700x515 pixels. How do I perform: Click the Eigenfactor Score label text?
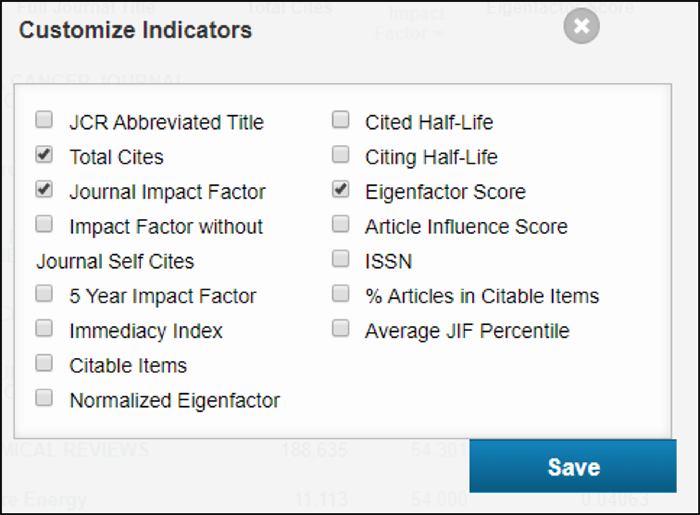pos(445,192)
